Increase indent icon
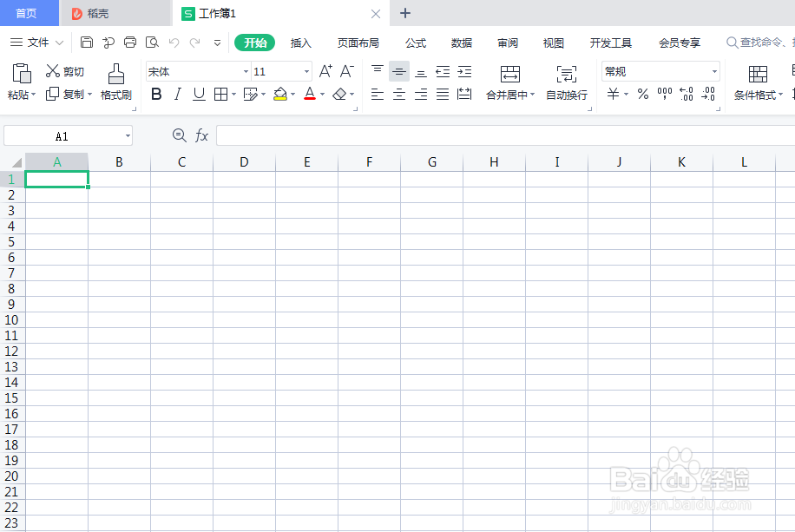This screenshot has height=532, width=795. pos(464,71)
